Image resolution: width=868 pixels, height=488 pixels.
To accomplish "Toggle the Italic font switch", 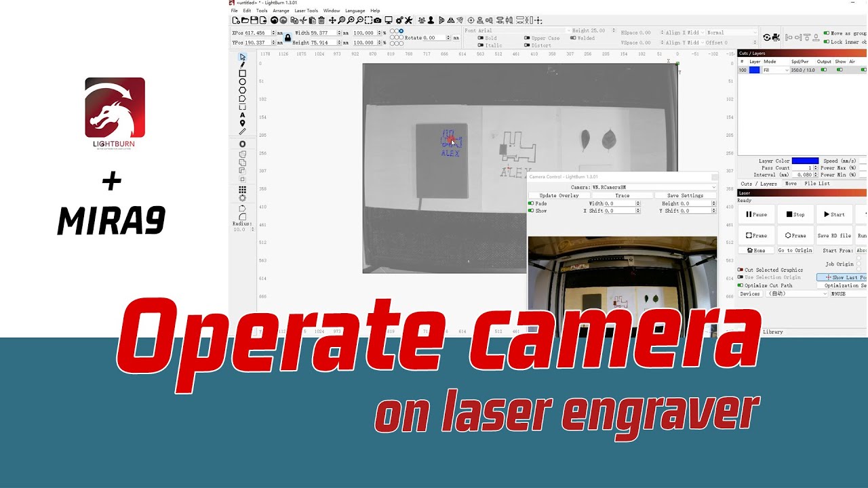I will [481, 45].
